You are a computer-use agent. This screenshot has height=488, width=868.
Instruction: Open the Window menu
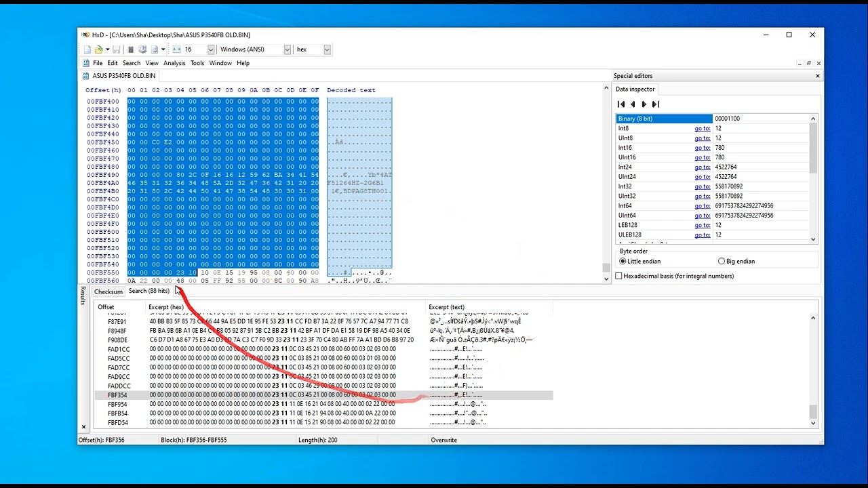click(220, 63)
